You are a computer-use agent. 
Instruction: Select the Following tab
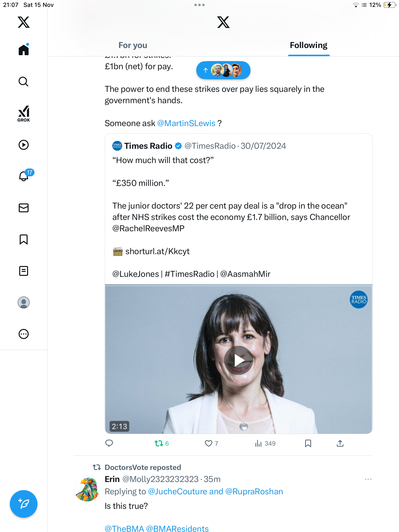(308, 45)
